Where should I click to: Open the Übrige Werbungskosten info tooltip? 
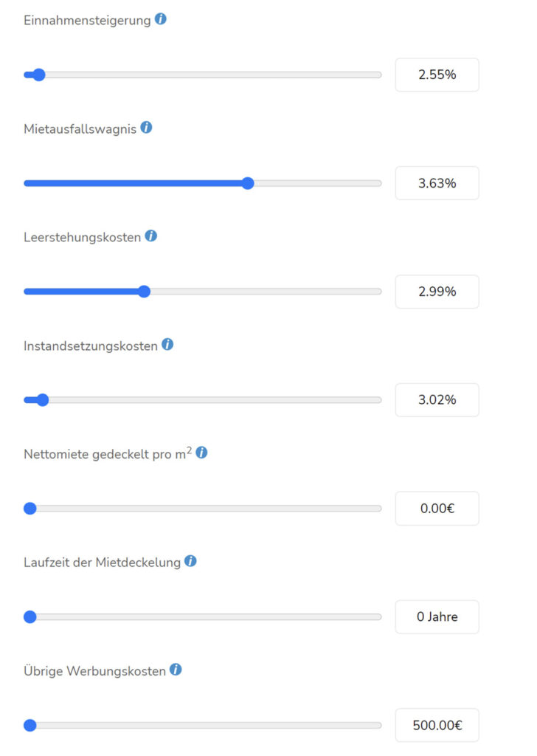(176, 670)
